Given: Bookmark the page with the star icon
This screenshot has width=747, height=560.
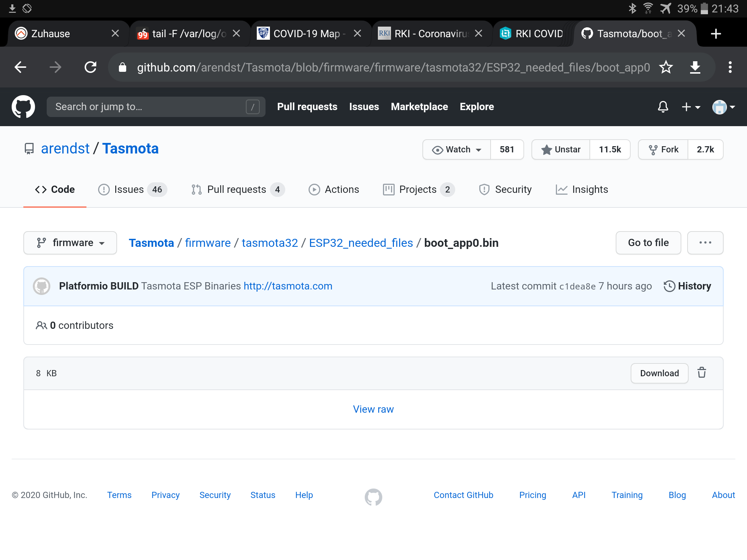Looking at the screenshot, I should click(x=666, y=67).
